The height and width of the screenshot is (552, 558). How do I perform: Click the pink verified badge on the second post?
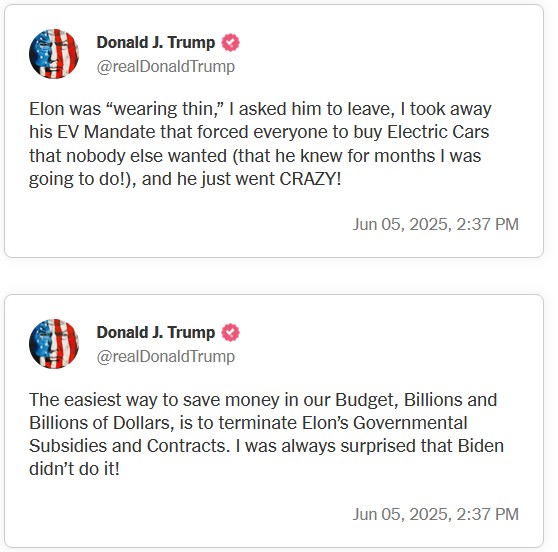point(231,332)
